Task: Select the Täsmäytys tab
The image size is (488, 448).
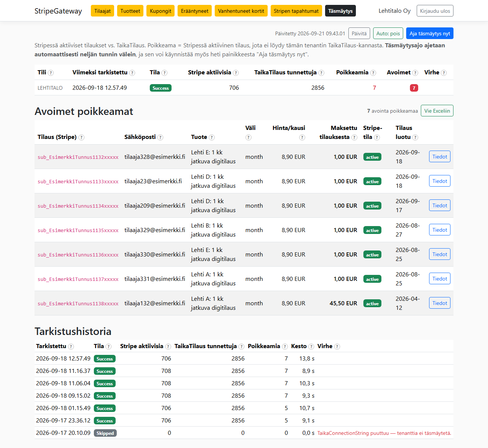Action: (340, 11)
